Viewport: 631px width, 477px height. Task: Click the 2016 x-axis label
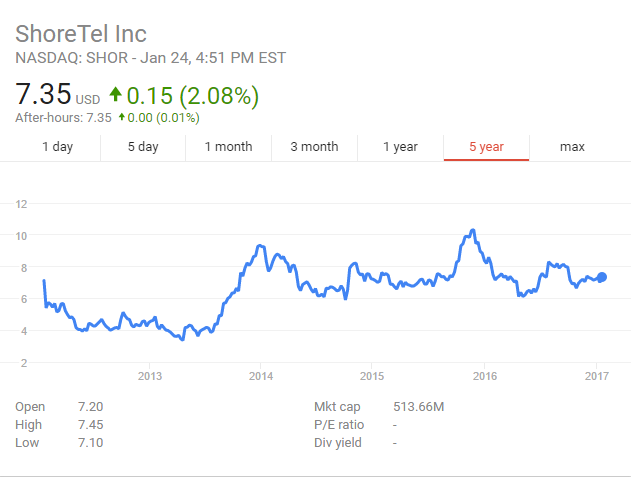pos(484,376)
